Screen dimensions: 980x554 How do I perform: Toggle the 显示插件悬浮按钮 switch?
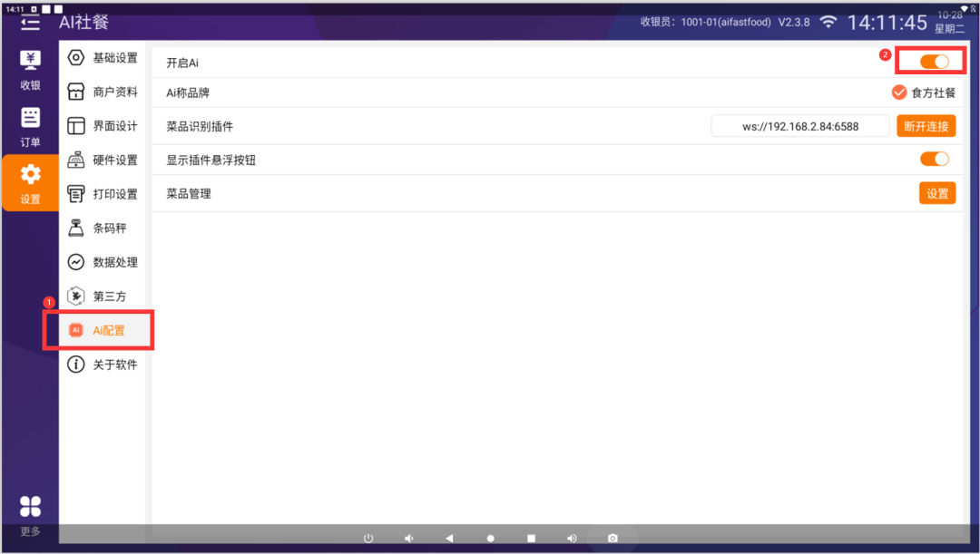[934, 159]
